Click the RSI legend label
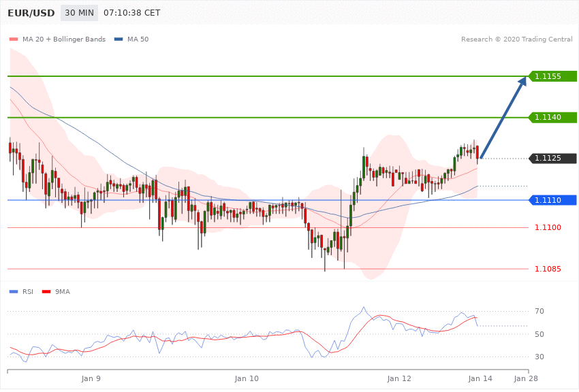Image resolution: width=579 pixels, height=392 pixels. [x=28, y=292]
